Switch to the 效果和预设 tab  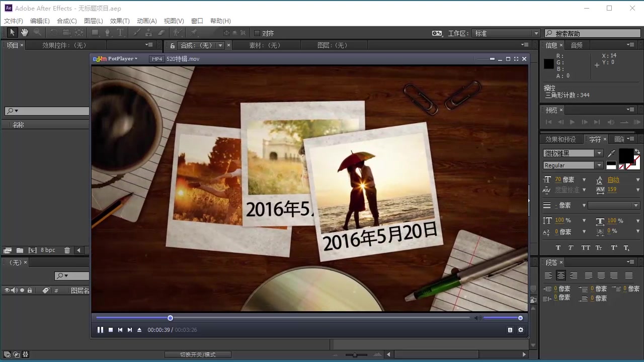coord(560,139)
